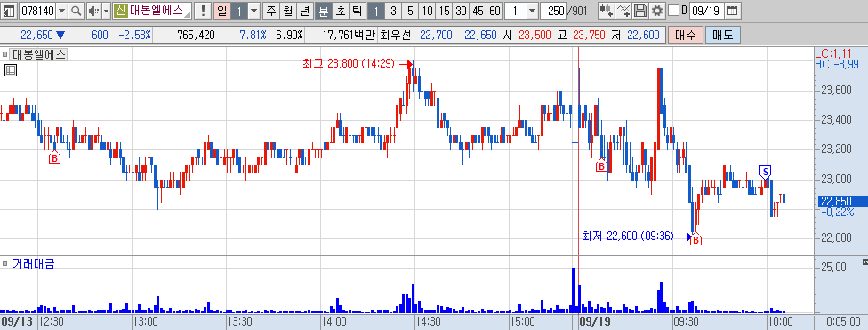
Task: Click the small square next to 대봉엘에스 label
Action: pos(5,54)
